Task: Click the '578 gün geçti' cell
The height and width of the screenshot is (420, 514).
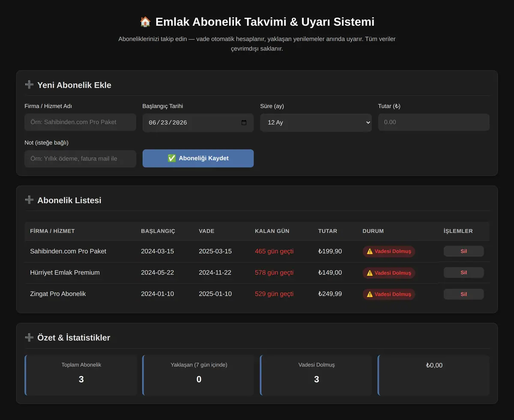Action: pyautogui.click(x=274, y=273)
